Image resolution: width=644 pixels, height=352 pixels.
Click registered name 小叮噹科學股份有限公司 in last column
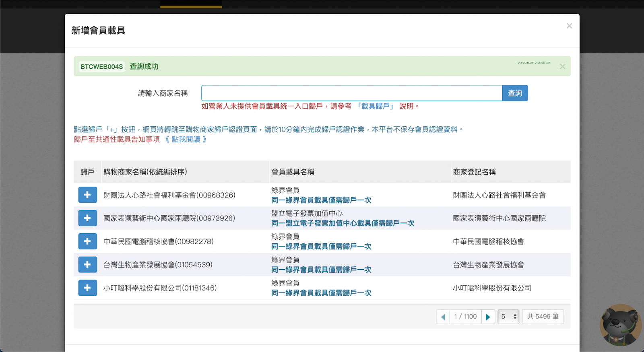pyautogui.click(x=492, y=288)
